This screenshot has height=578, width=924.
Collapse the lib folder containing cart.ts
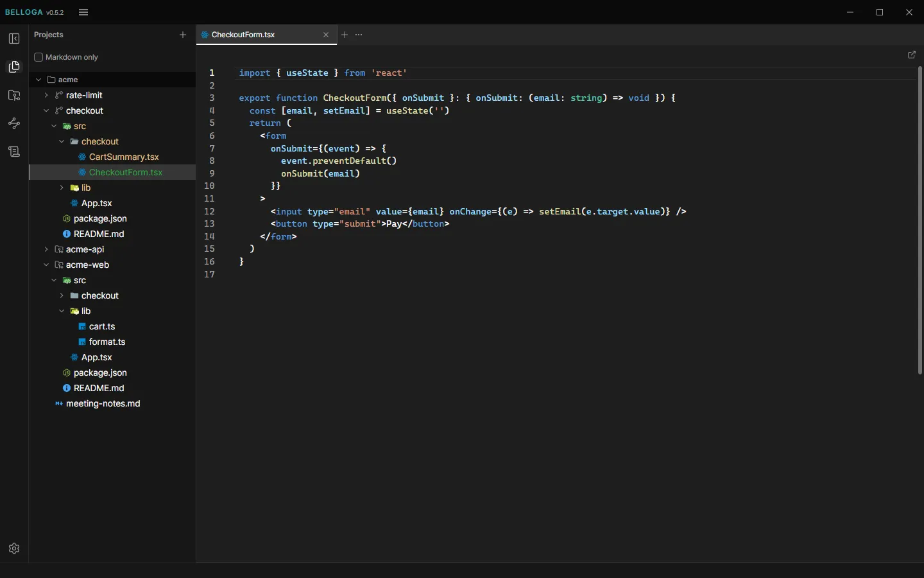coord(62,311)
